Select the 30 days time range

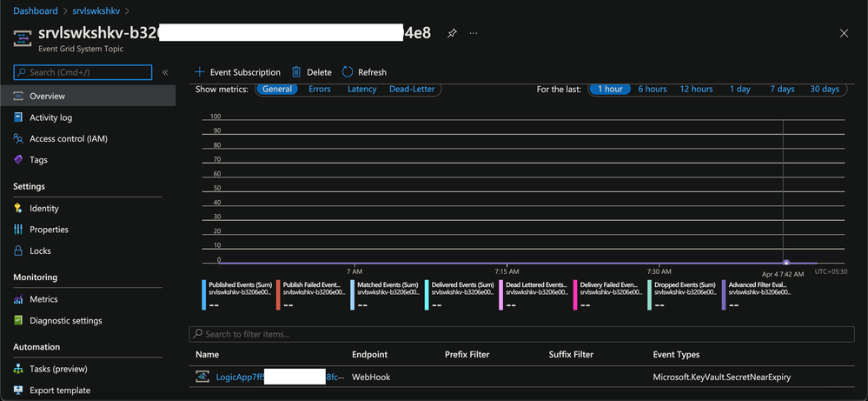click(x=825, y=90)
